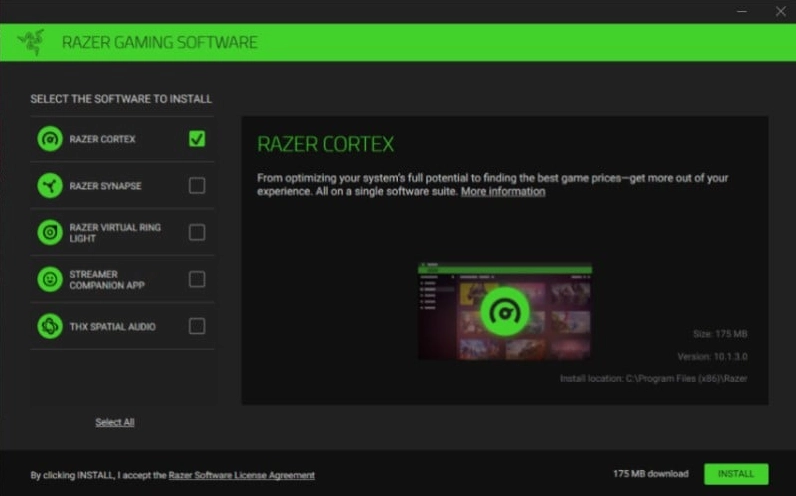Select the Razer Synapse list label
Screen dimensions: 796x496
coord(106,186)
